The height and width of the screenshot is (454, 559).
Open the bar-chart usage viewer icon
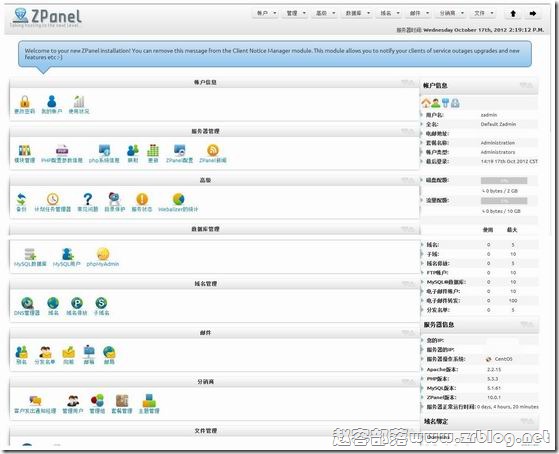pyautogui.click(x=79, y=102)
